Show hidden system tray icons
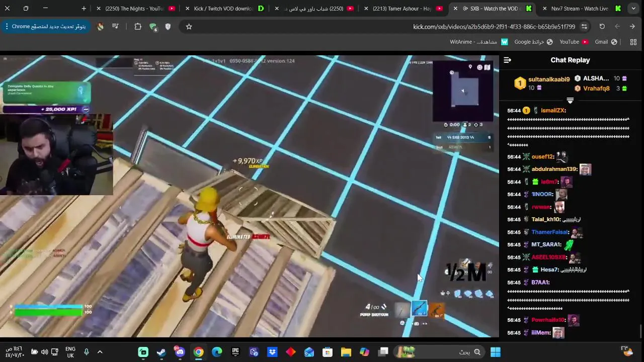This screenshot has width=644, height=362. point(100,352)
